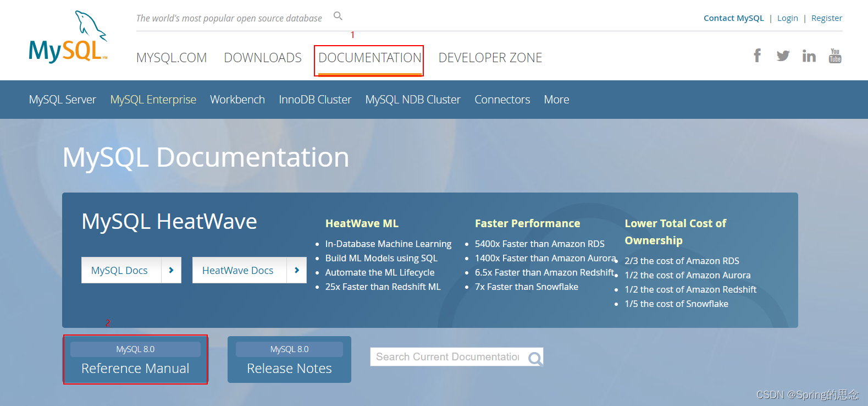The height and width of the screenshot is (406, 868).
Task: Open the DEVELOPER ZONE tab
Action: click(490, 58)
